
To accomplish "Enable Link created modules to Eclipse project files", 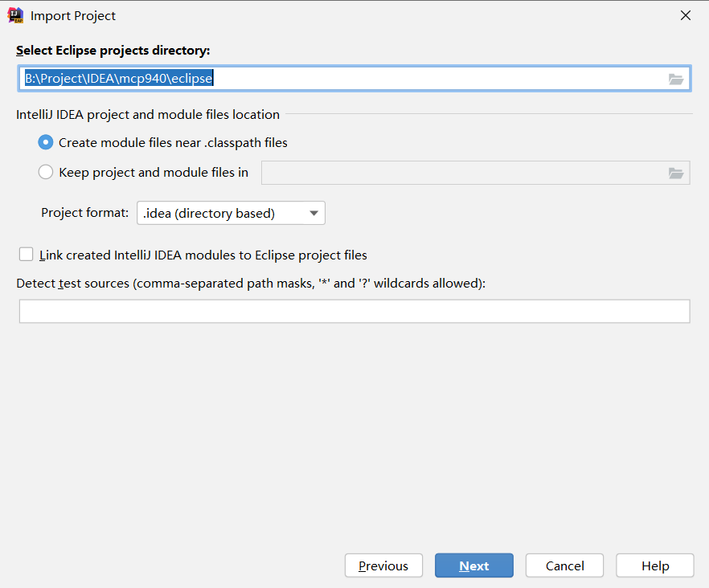I will click(27, 255).
